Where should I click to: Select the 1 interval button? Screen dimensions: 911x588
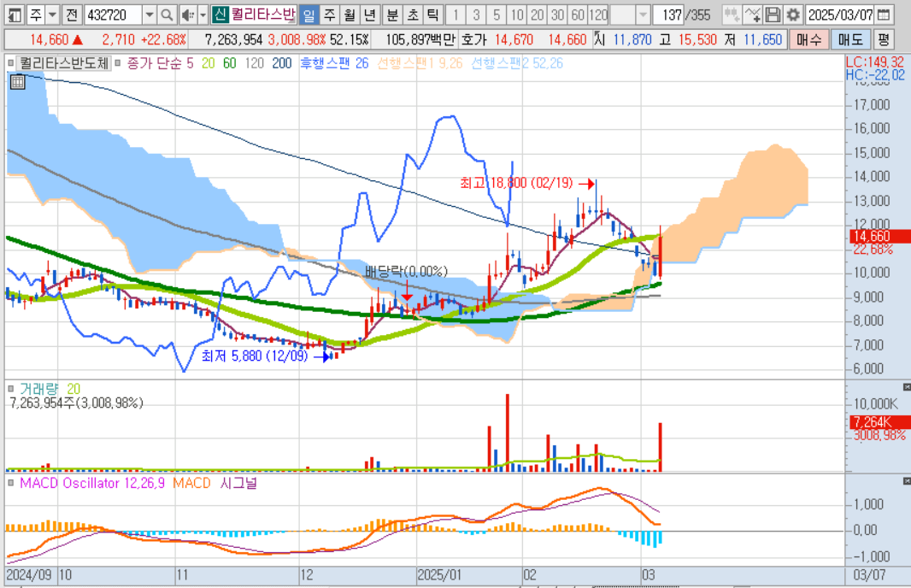(x=456, y=15)
